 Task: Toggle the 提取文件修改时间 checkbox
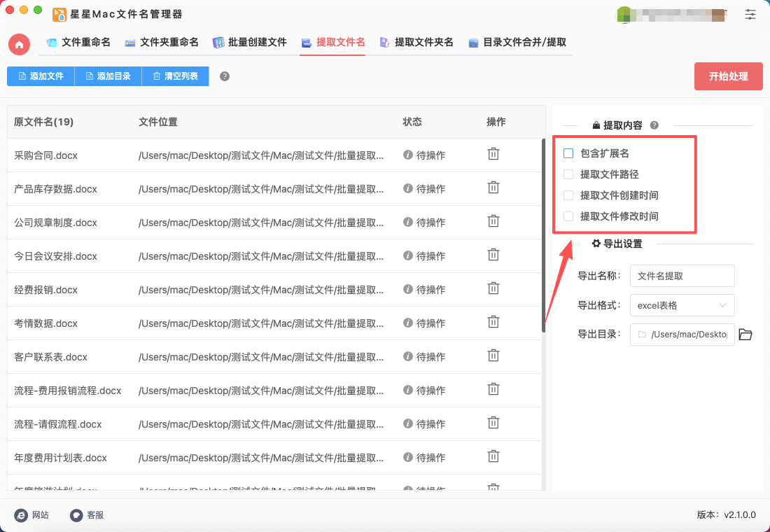click(568, 216)
